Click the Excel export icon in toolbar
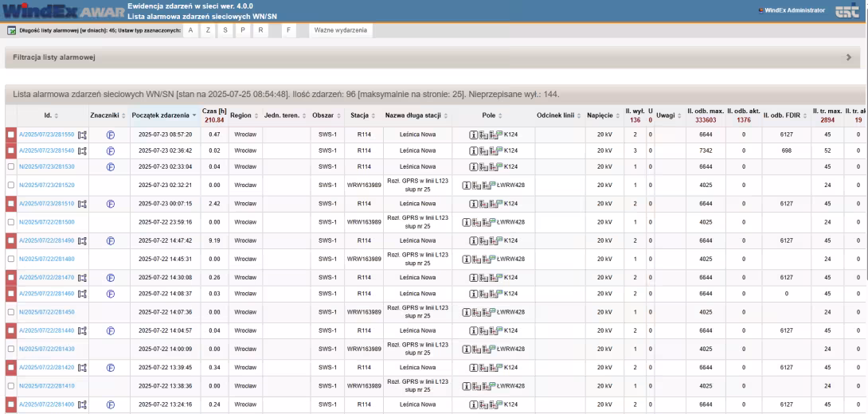 [x=10, y=30]
